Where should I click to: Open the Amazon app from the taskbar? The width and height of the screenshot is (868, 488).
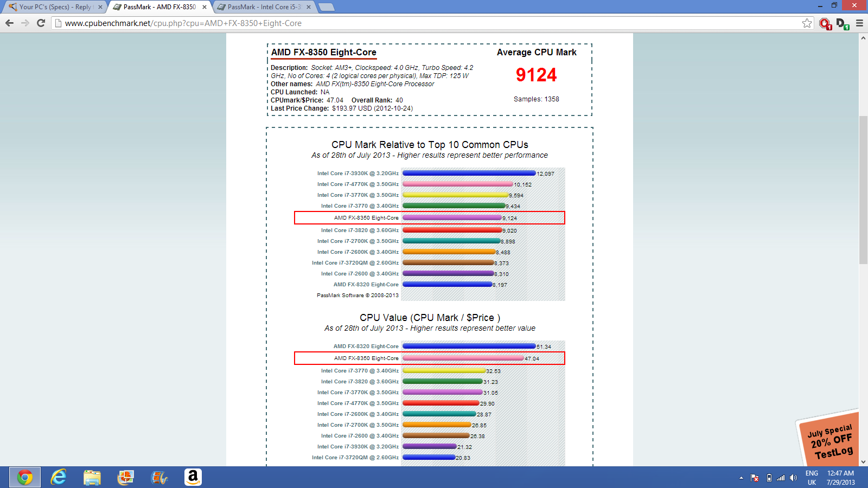click(193, 477)
